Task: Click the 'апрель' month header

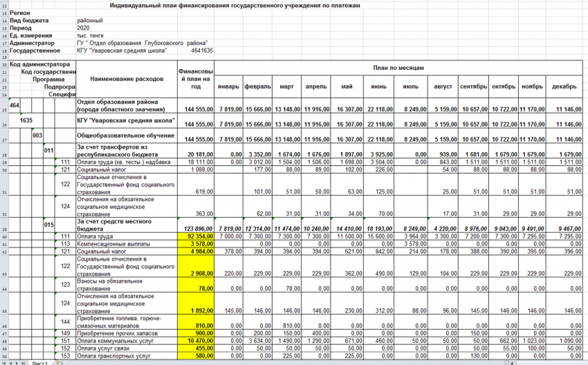Action: click(x=316, y=86)
